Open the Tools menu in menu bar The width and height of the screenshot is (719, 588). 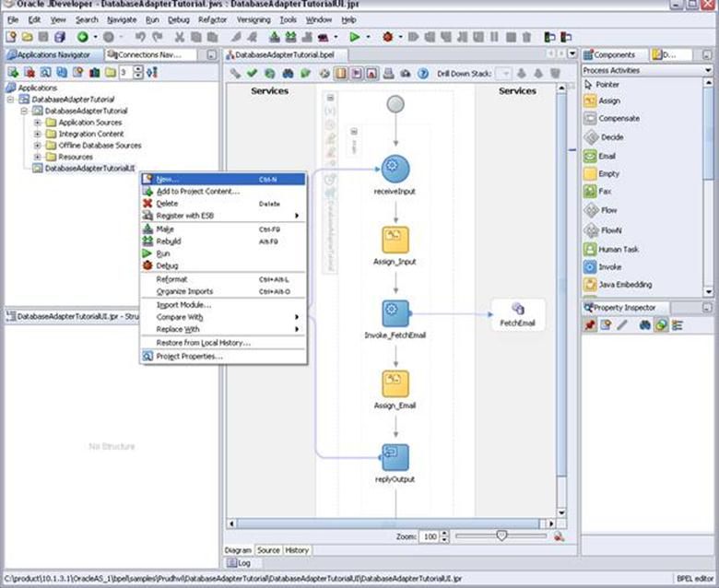pyautogui.click(x=288, y=19)
